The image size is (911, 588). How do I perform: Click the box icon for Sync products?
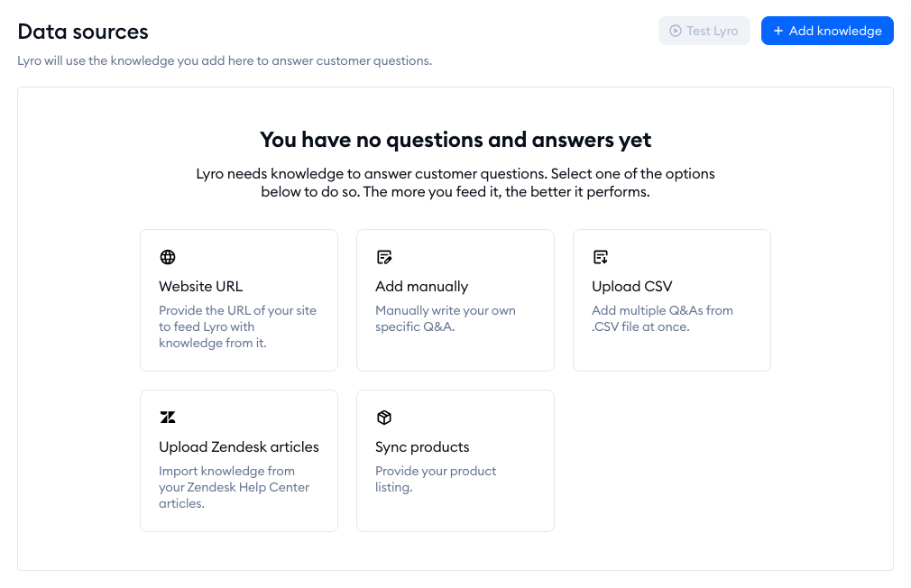click(x=384, y=418)
